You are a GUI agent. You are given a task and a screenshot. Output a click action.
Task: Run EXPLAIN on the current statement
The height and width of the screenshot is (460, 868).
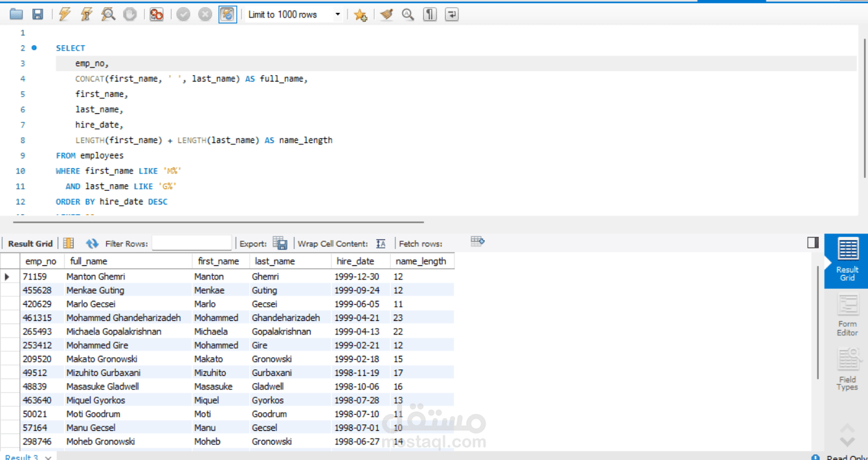click(x=108, y=14)
